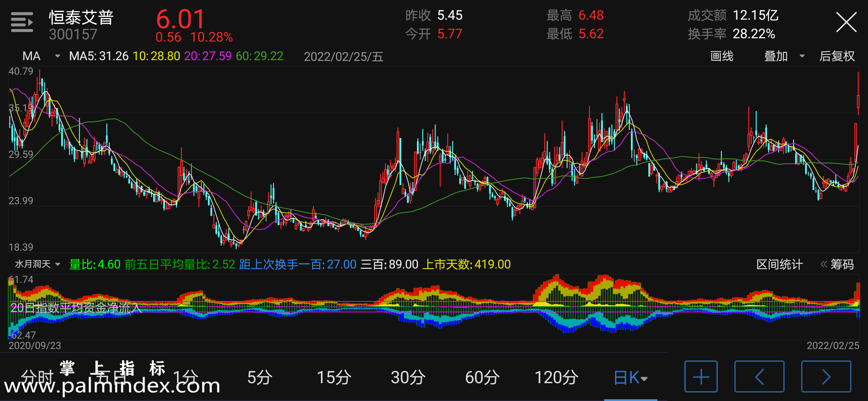Click 成交额 12.15亿 value
This screenshot has height=401, width=868.
pos(733,16)
